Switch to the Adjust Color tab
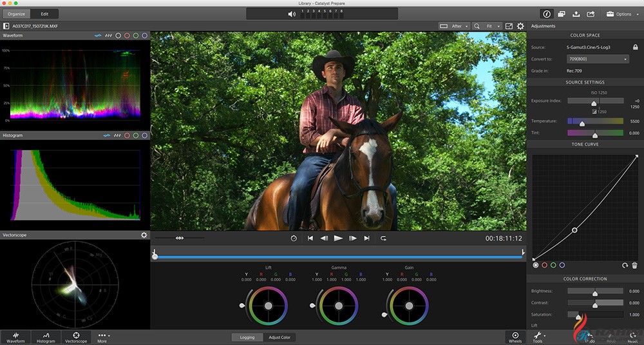The width and height of the screenshot is (644, 345). pos(279,337)
